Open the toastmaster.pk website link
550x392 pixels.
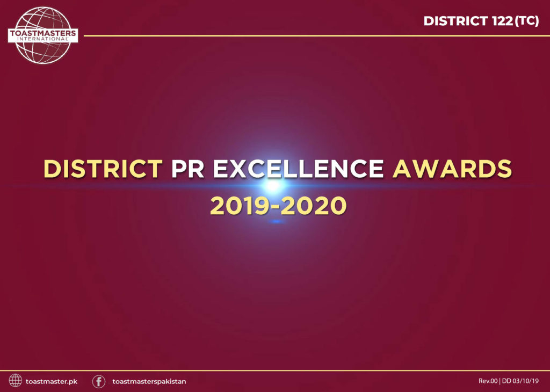52,381
